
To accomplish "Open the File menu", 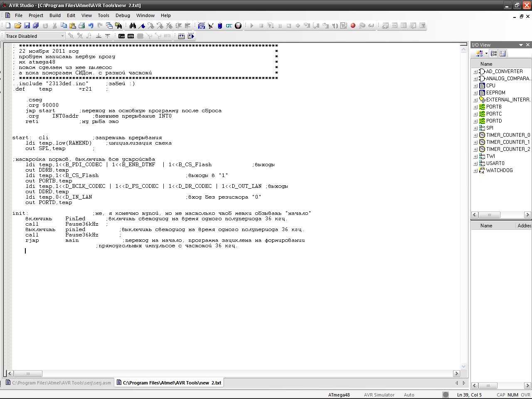I will tap(19, 15).
